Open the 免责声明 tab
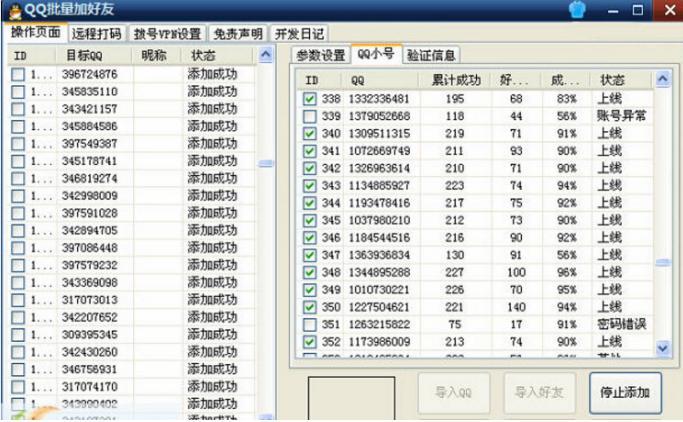The height and width of the screenshot is (422, 683). [238, 34]
